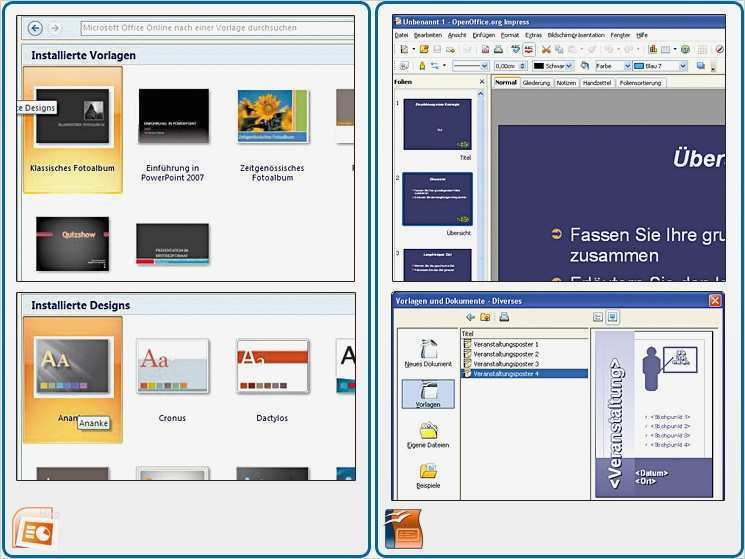Click the Cut scissors icon

tap(546, 49)
